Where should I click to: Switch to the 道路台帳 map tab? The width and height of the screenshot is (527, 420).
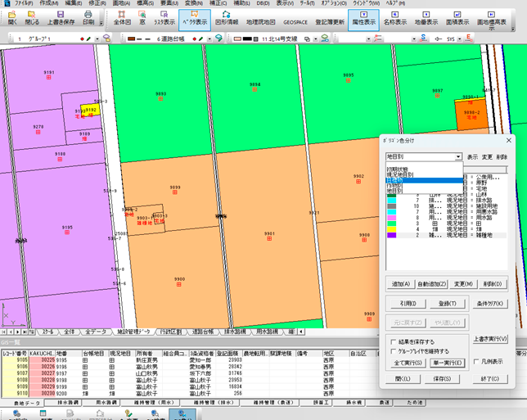[x=204, y=332]
